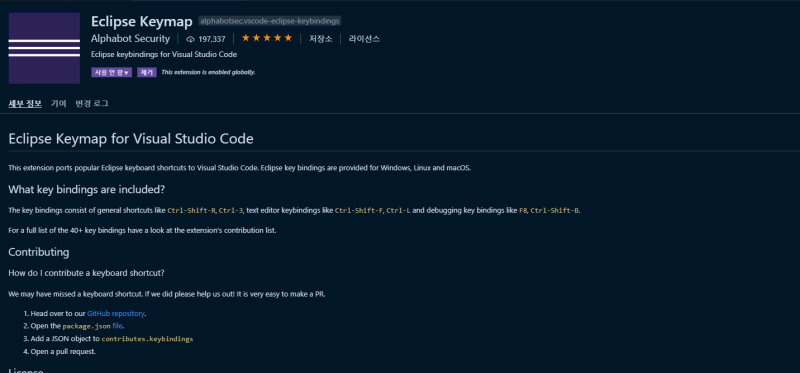This screenshot has height=373, width=800.
Task: Open the 저장소 repository link
Action: [x=320, y=39]
